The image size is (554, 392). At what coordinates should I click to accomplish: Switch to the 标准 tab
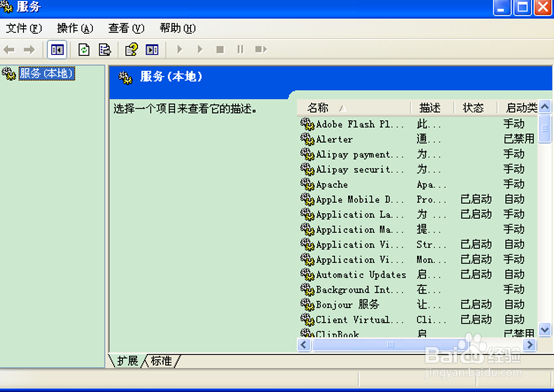pos(161,361)
